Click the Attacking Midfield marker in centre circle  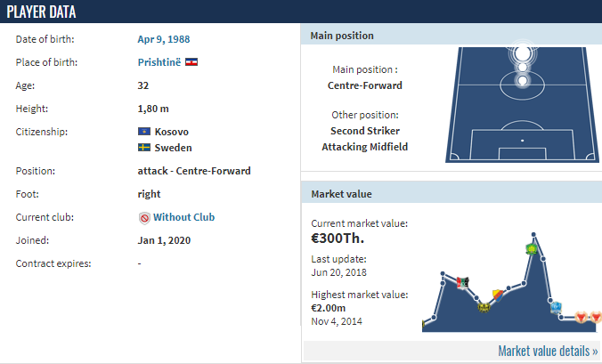pyautogui.click(x=522, y=81)
